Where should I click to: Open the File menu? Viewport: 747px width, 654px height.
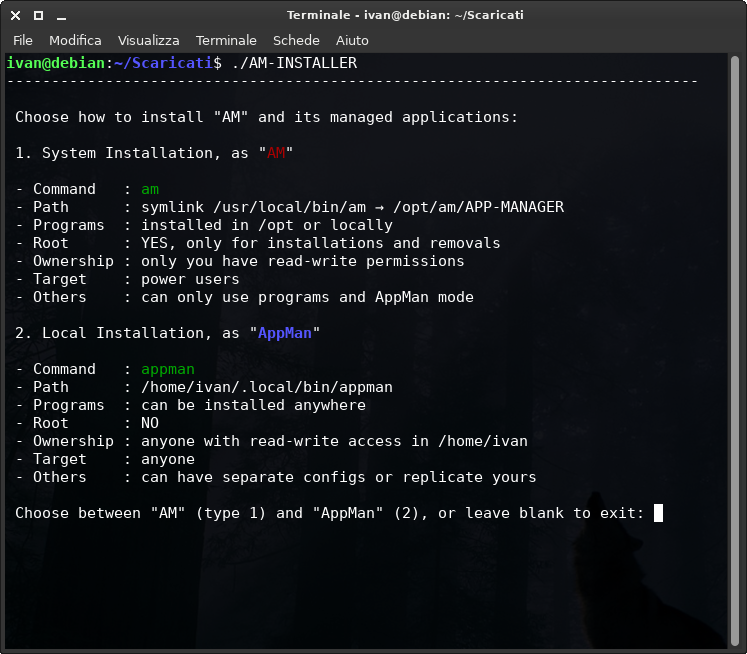[22, 40]
